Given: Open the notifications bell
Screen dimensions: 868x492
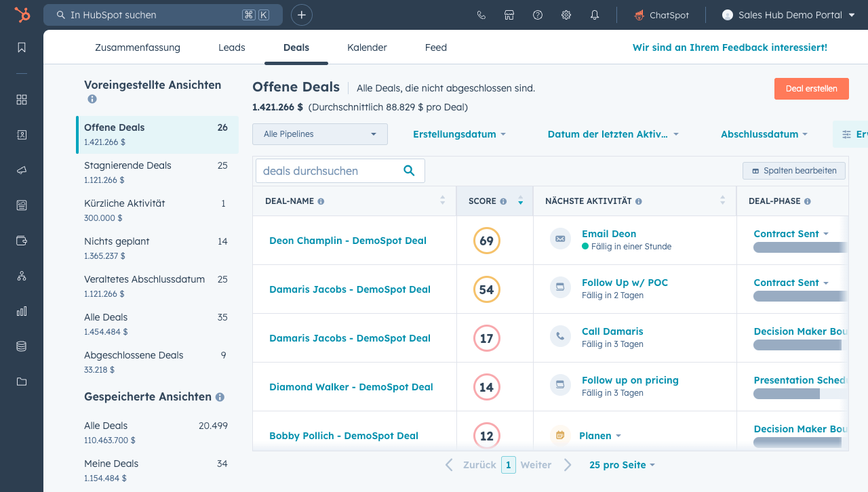Looking at the screenshot, I should click(595, 15).
